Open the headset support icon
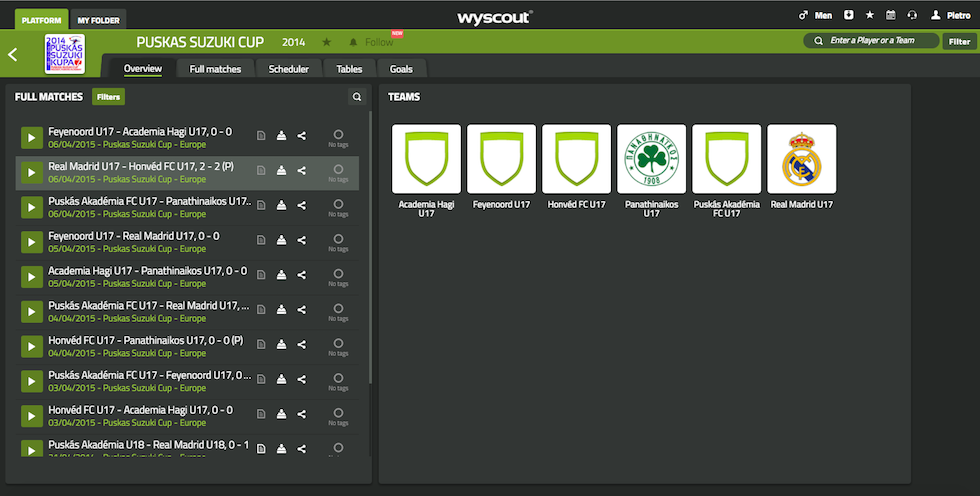980x496 pixels. (x=912, y=15)
